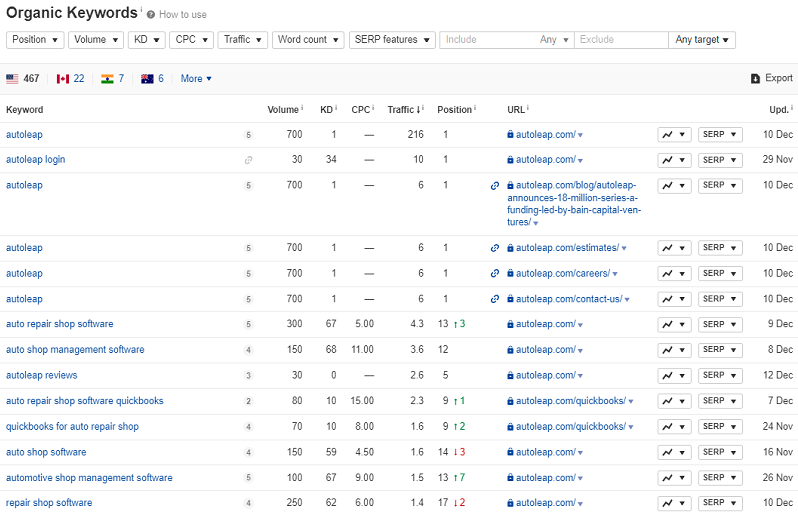Show position history chart for repair shop software
The height and width of the screenshot is (512, 798).
coord(674,503)
